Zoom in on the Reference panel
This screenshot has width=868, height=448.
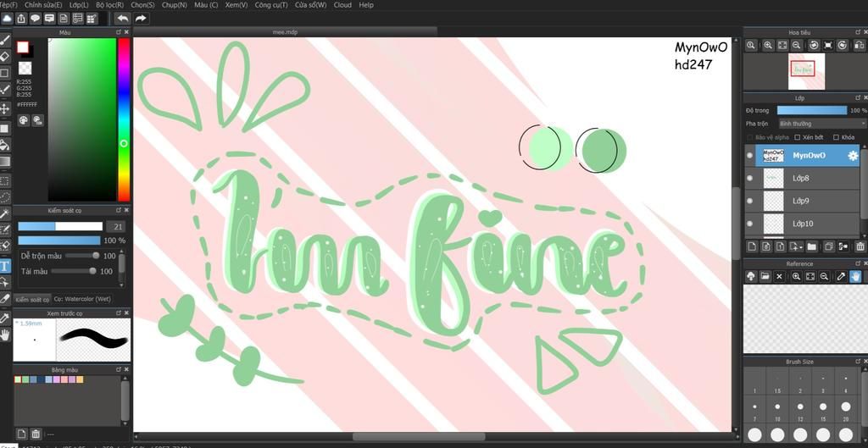tap(796, 276)
